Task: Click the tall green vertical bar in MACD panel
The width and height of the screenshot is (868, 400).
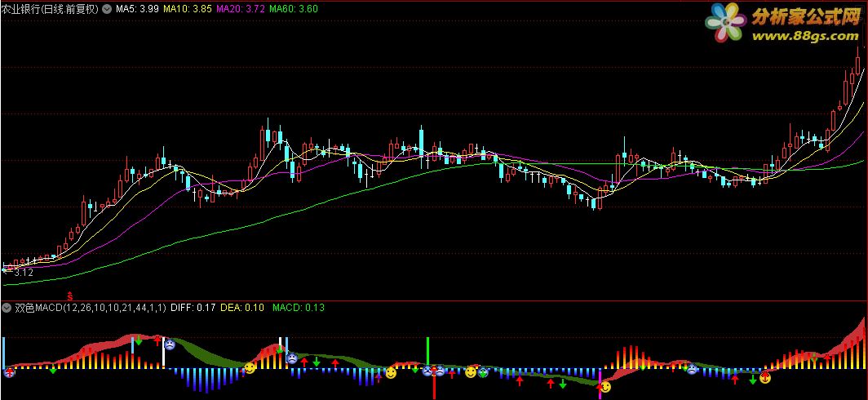Action: (x=427, y=351)
